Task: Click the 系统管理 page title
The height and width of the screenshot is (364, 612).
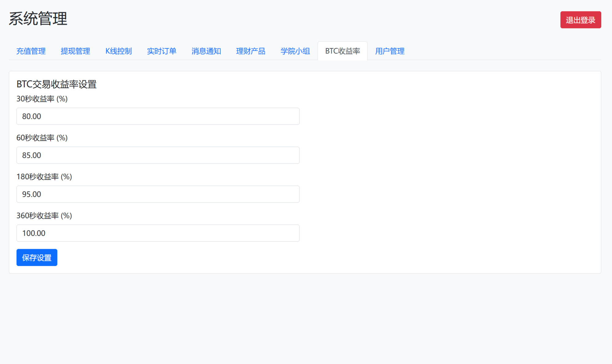Action: [x=38, y=19]
